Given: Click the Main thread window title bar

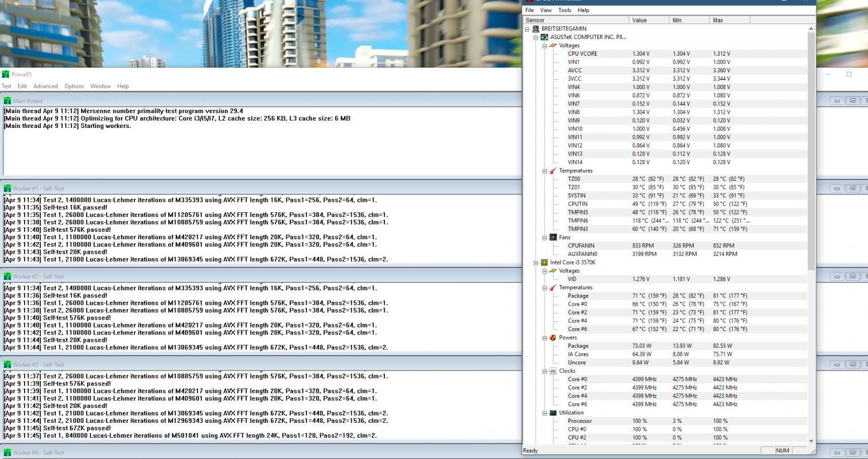Looking at the screenshot, I should [261, 100].
